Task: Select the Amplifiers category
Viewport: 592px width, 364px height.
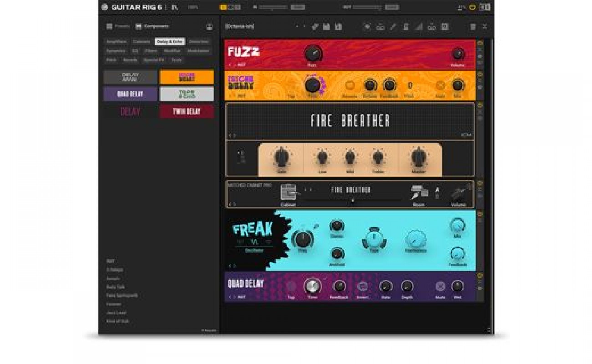Action: pos(116,41)
